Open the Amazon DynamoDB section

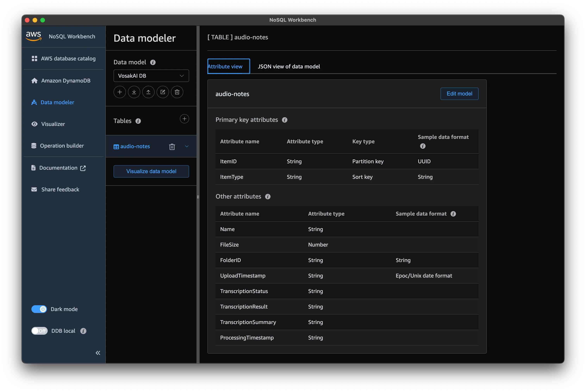coord(65,81)
